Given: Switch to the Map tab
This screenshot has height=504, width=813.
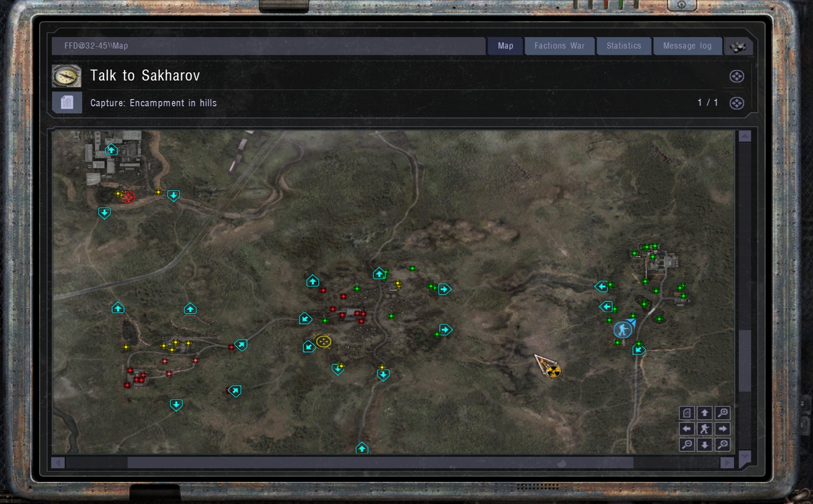Looking at the screenshot, I should coord(505,46).
